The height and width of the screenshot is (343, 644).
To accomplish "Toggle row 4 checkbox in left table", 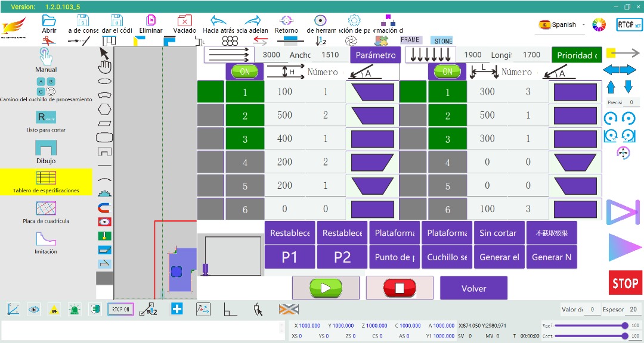I will click(x=210, y=161).
